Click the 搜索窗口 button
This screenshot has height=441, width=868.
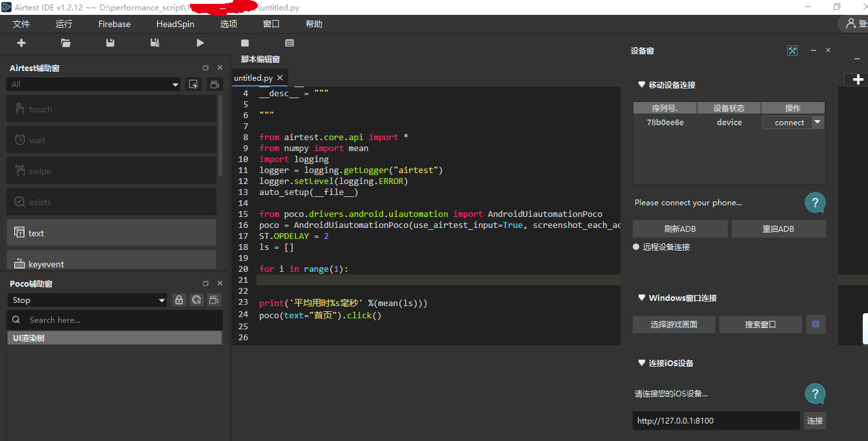(761, 324)
